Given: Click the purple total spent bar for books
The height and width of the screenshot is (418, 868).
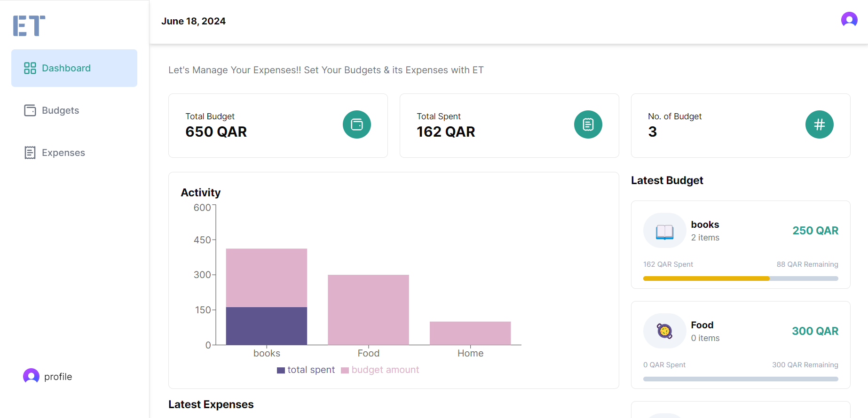Looking at the screenshot, I should pyautogui.click(x=267, y=326).
